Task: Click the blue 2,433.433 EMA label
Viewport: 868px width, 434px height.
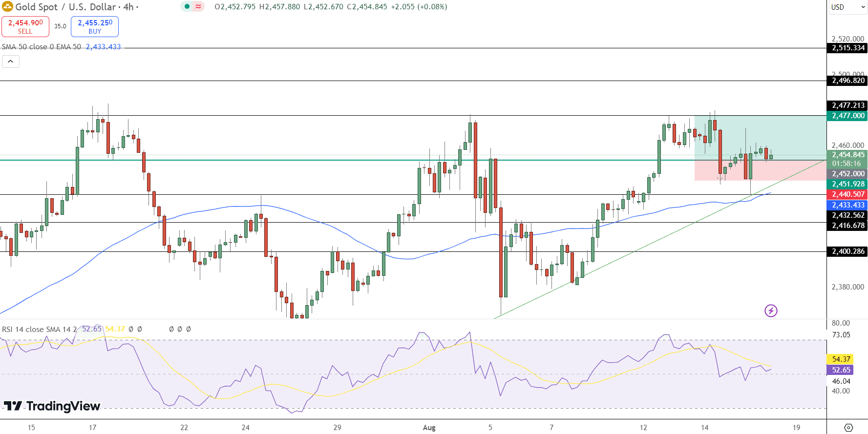Action: click(848, 205)
